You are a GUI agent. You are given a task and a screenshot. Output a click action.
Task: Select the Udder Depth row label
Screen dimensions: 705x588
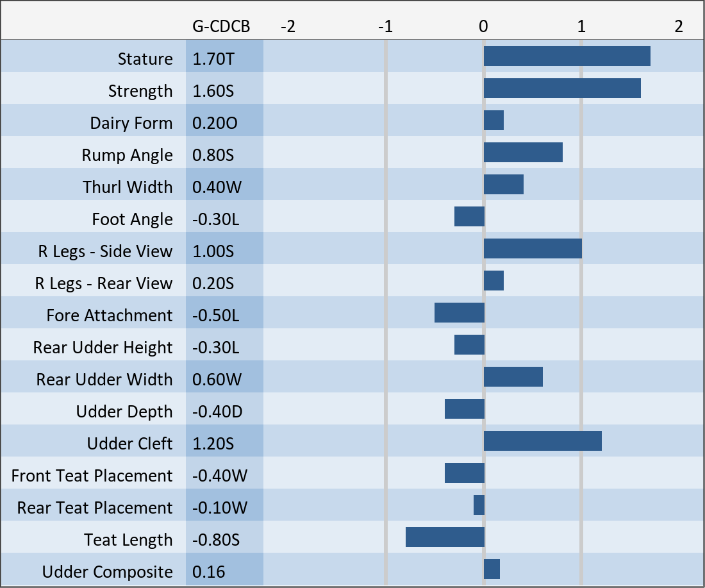[124, 412]
